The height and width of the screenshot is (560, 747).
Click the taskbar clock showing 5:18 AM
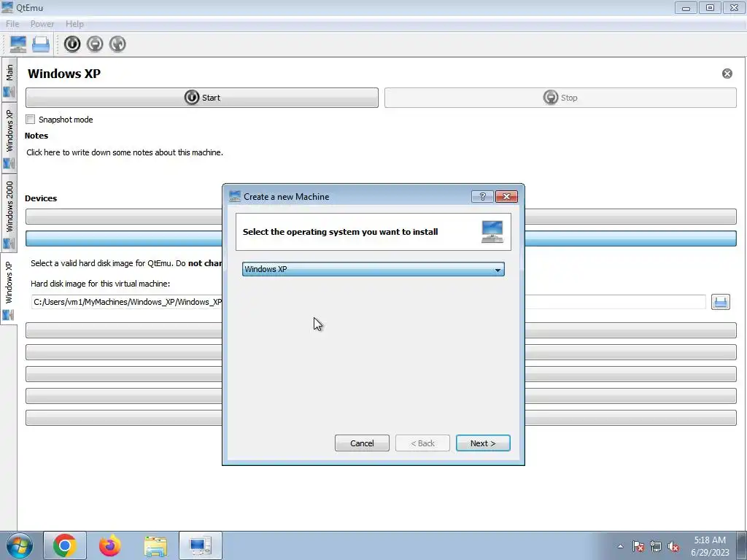tap(710, 545)
